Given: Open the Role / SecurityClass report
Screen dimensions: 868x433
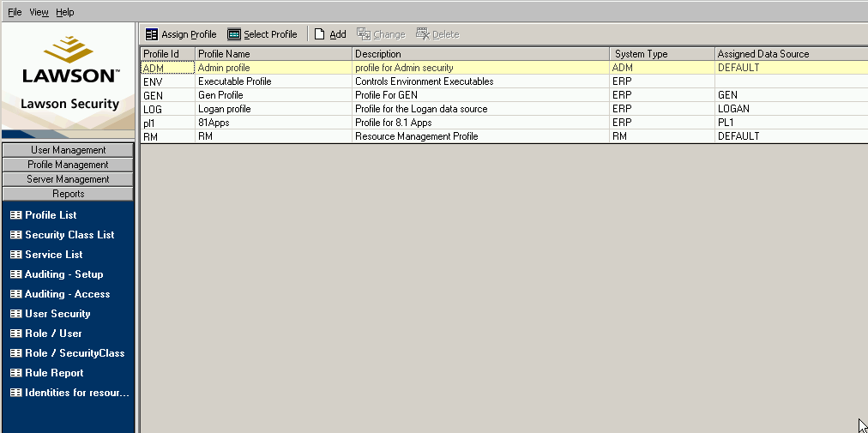Looking at the screenshot, I should click(75, 353).
